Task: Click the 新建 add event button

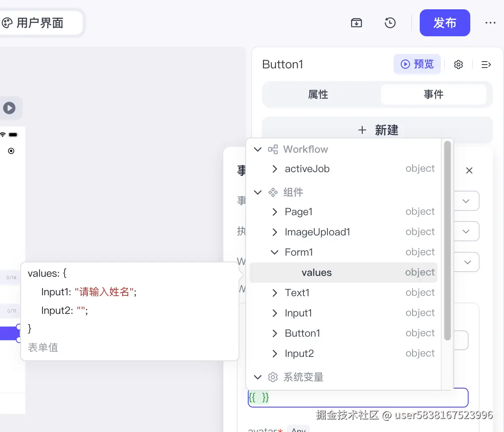Action: (377, 130)
